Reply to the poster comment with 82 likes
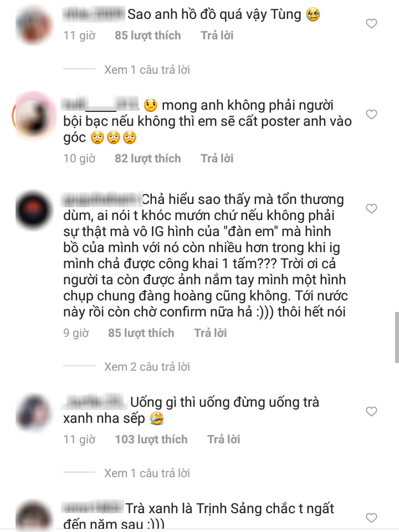Viewport: 399px width, 532px height. (x=217, y=158)
